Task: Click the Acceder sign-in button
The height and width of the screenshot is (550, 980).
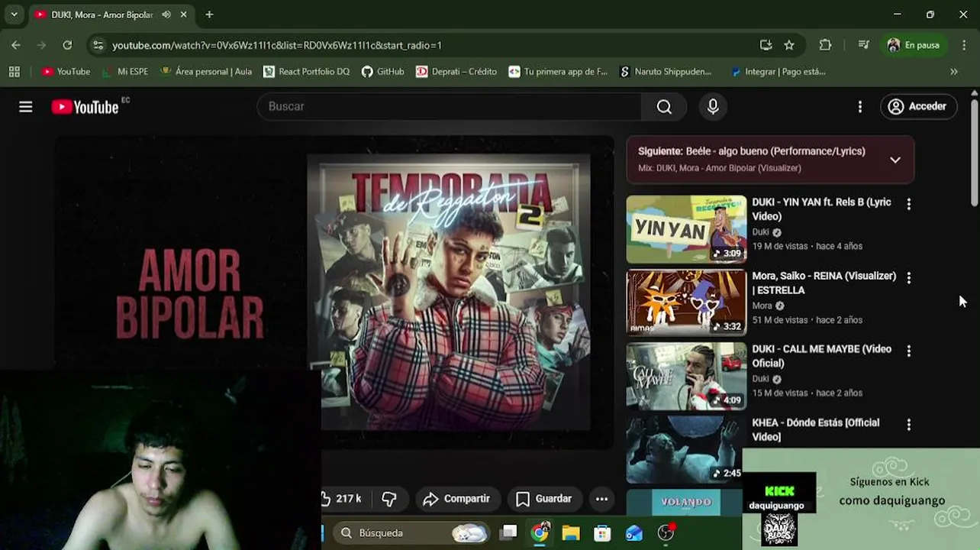Action: 918,107
